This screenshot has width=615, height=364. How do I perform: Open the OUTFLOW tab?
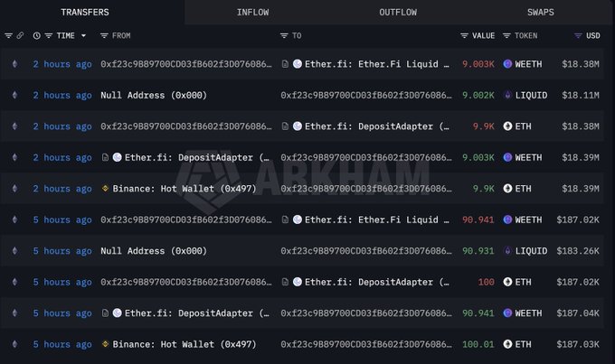point(398,12)
